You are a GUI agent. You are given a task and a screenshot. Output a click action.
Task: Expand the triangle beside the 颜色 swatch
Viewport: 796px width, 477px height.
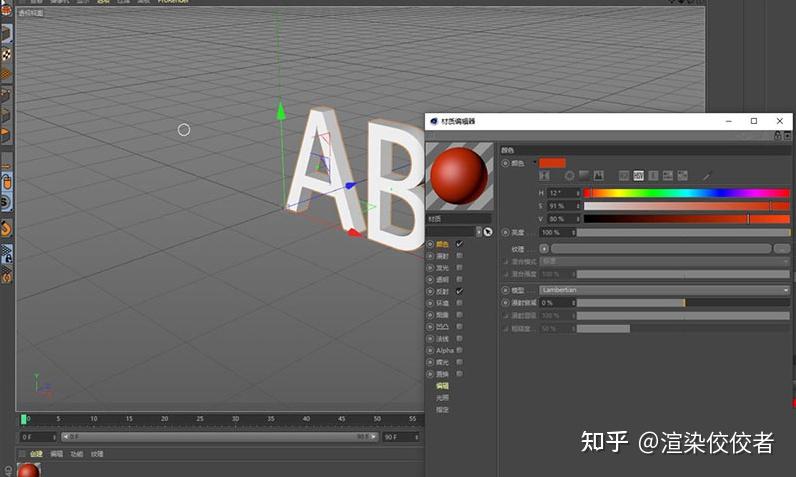(x=534, y=162)
